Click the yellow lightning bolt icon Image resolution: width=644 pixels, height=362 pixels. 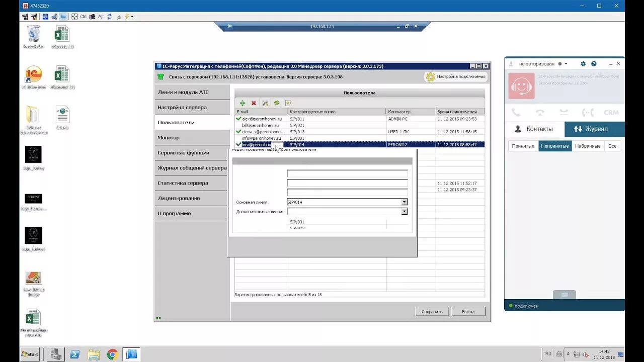(x=127, y=17)
